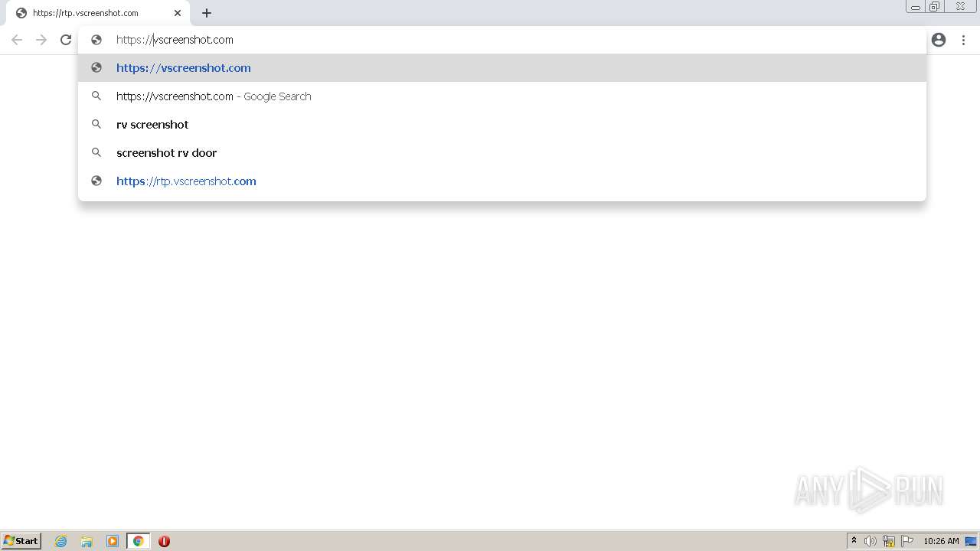Reload the page with refresh icon
Viewport: 980px width, 551px height.
(66, 40)
